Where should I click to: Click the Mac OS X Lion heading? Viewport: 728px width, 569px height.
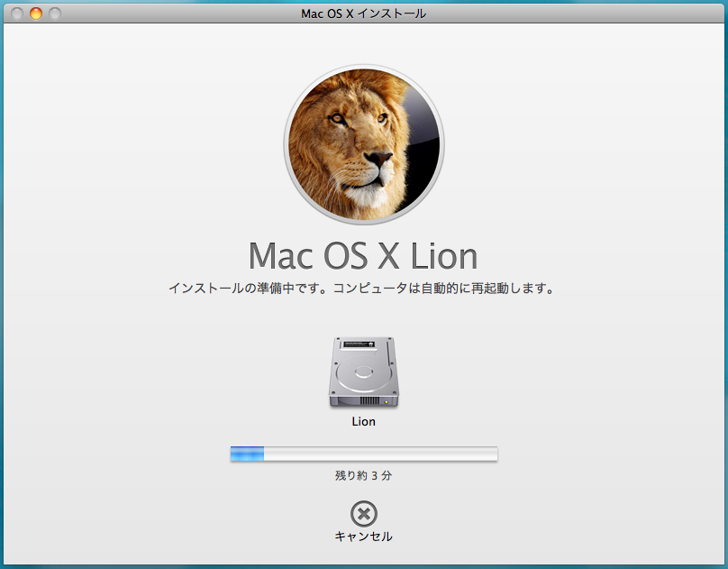[x=363, y=256]
